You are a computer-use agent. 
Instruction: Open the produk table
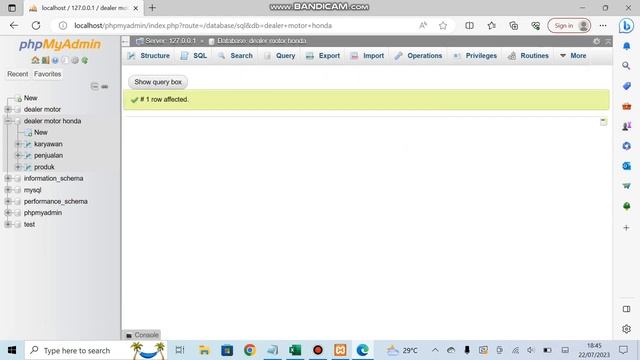[x=44, y=167]
